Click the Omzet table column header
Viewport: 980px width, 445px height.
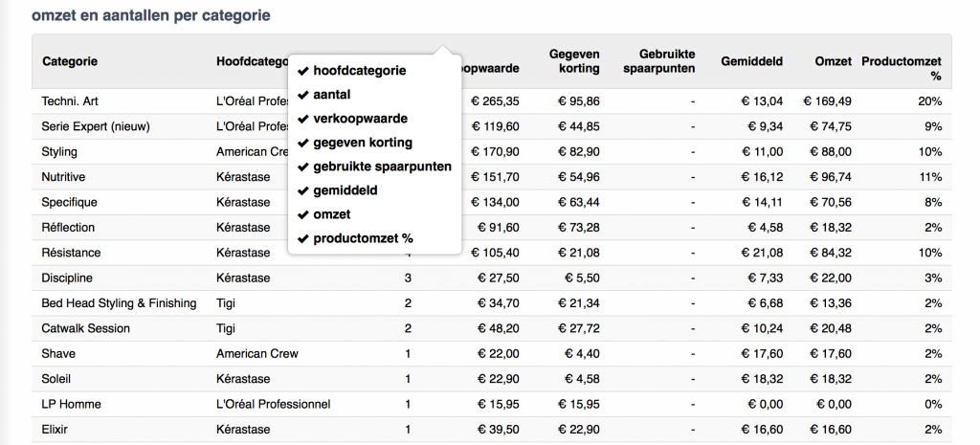pyautogui.click(x=833, y=62)
